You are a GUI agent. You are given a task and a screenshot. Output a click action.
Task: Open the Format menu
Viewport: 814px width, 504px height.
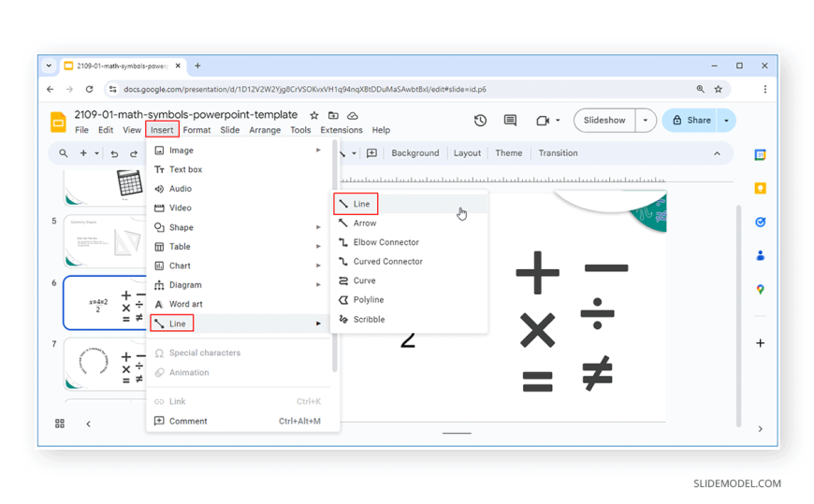click(196, 130)
